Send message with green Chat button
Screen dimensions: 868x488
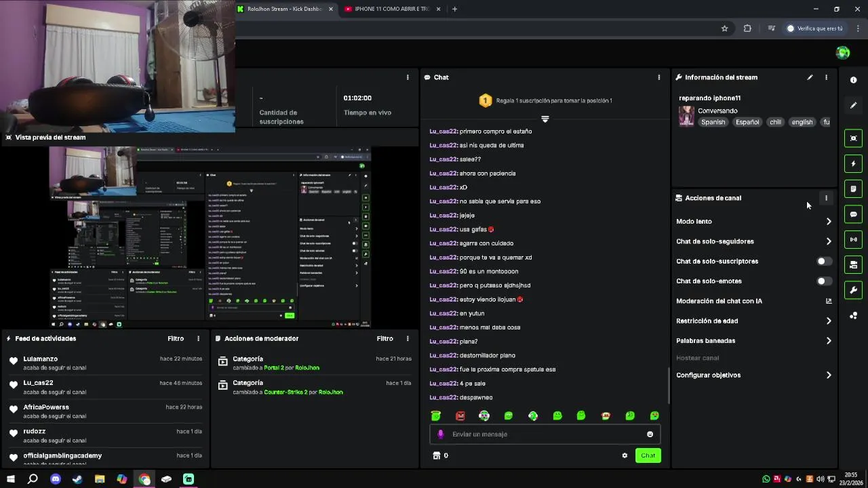click(648, 455)
